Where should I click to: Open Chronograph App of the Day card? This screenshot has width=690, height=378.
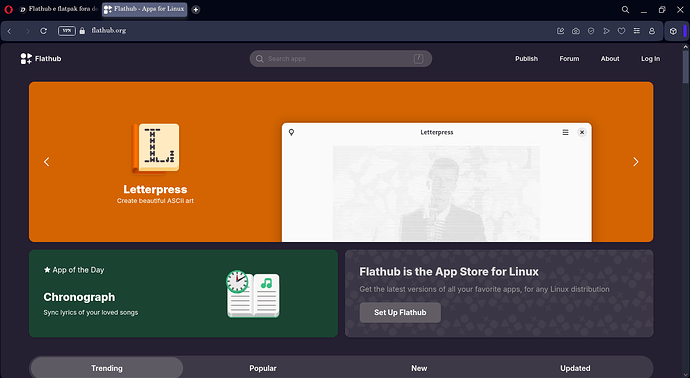[x=183, y=294]
